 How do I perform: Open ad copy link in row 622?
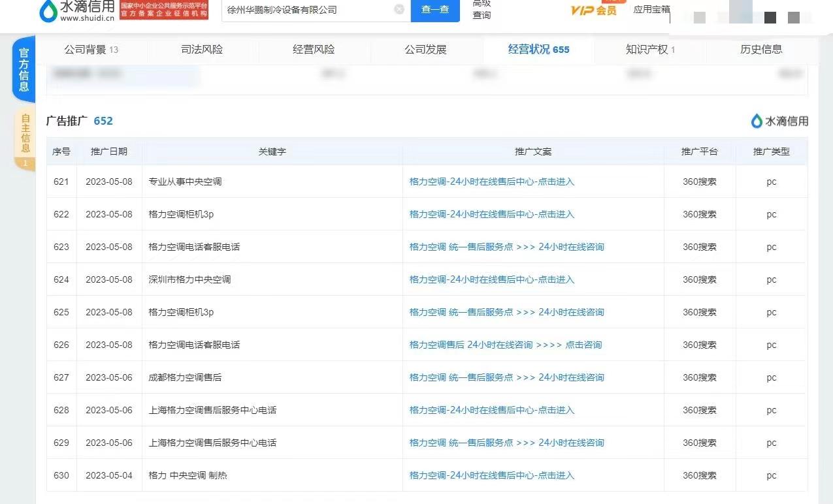(492, 214)
